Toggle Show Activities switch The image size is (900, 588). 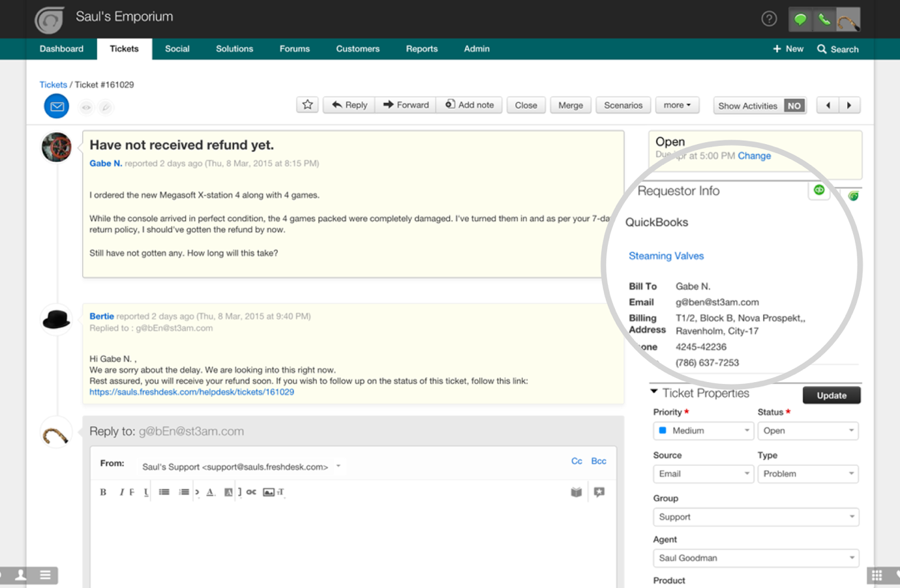point(794,106)
